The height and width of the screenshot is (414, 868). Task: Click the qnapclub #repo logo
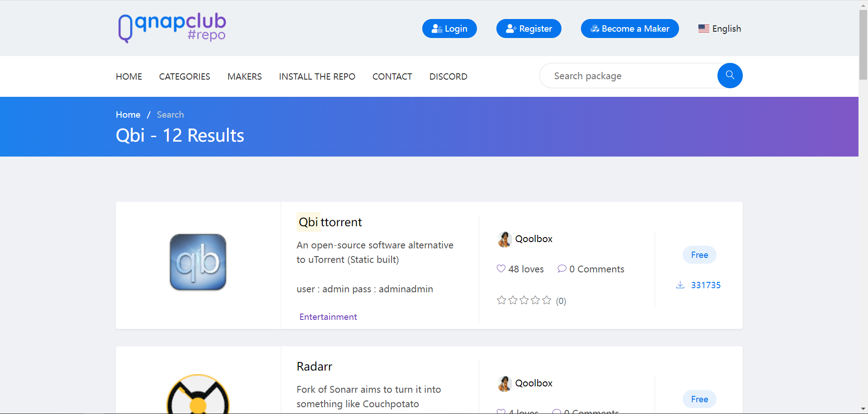pos(172,28)
